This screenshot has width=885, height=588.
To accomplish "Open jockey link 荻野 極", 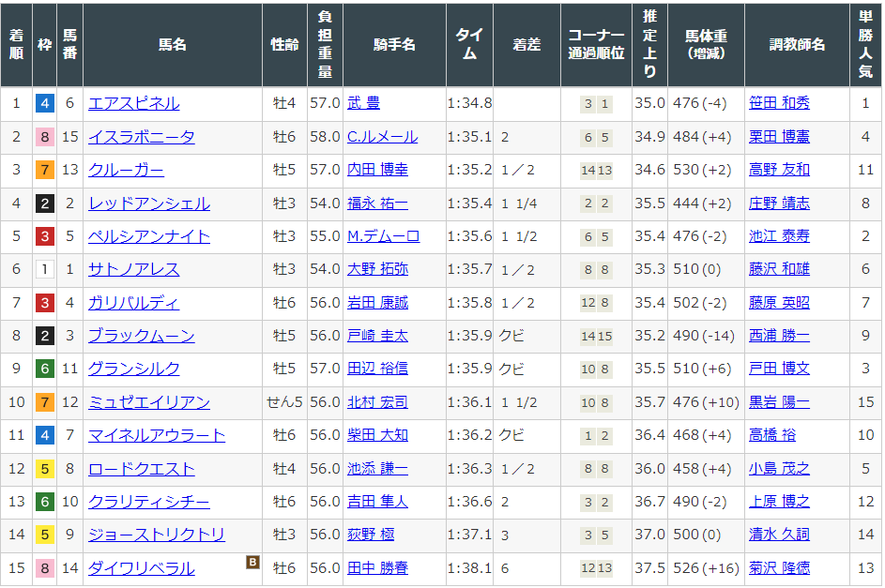I will coord(371,535).
